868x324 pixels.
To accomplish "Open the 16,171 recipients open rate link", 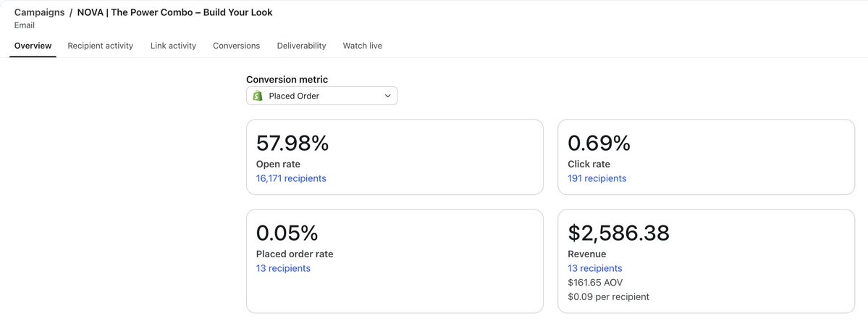I will point(291,178).
